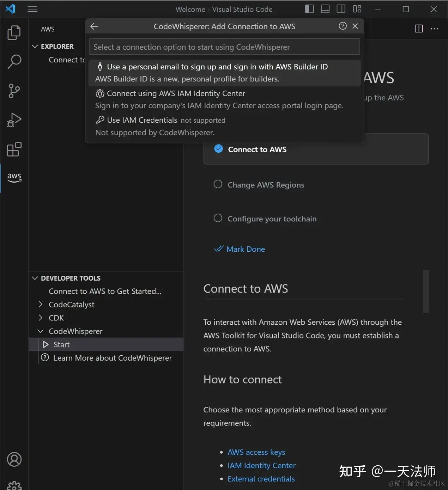Image resolution: width=448 pixels, height=490 pixels.
Task: Click the connection option search input field
Action: coord(224,47)
